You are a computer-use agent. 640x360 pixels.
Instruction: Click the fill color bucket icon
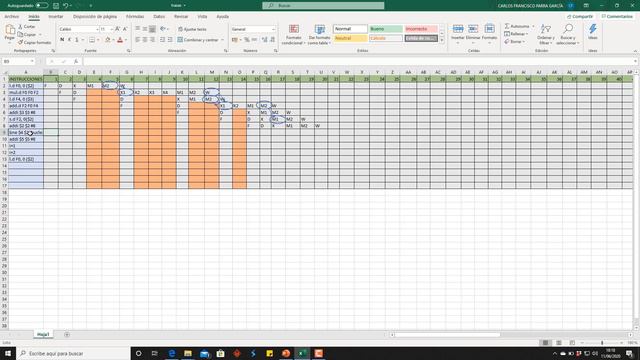click(107, 40)
